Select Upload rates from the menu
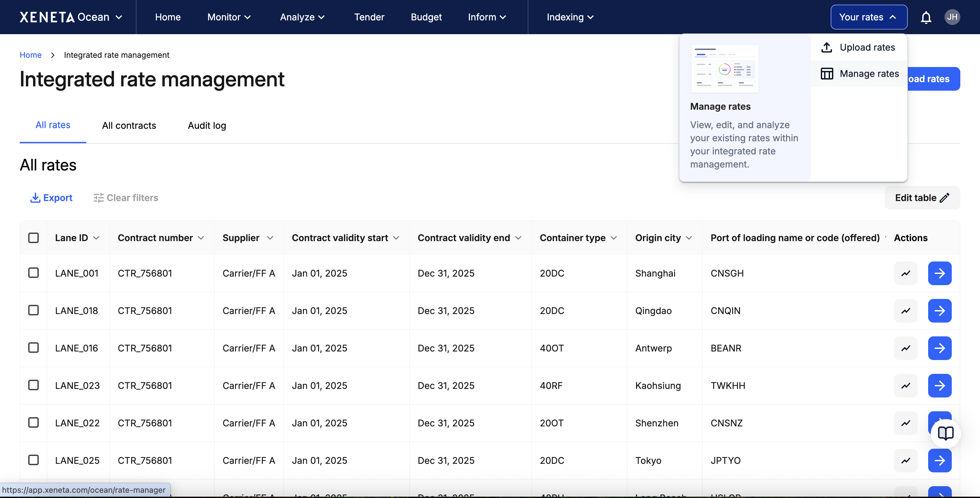Screen dimensions: 980x498 [x=859, y=48]
